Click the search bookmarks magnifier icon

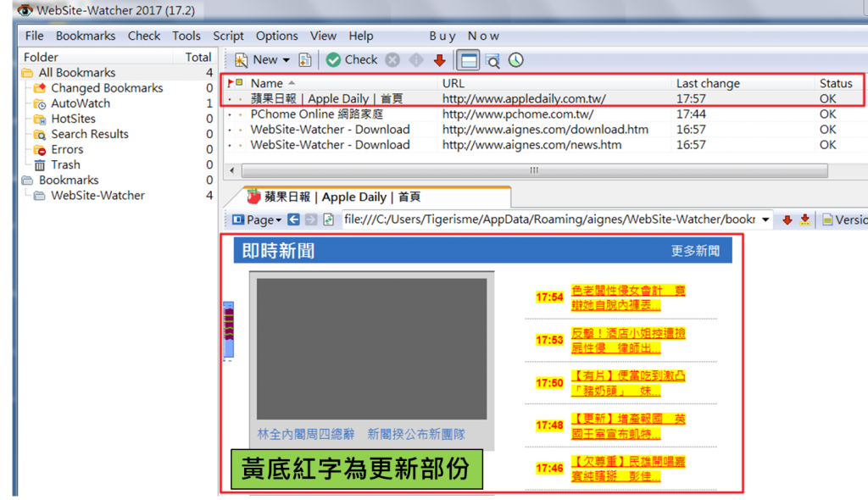(492, 60)
